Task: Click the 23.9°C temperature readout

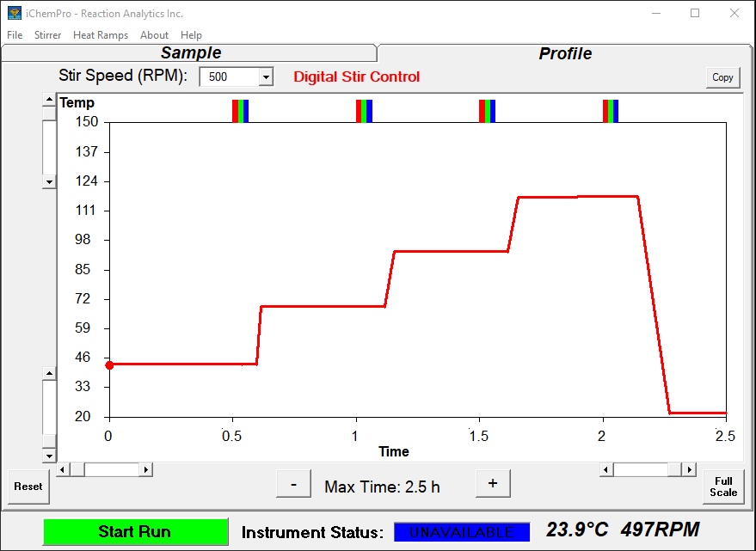Action: pos(577,530)
